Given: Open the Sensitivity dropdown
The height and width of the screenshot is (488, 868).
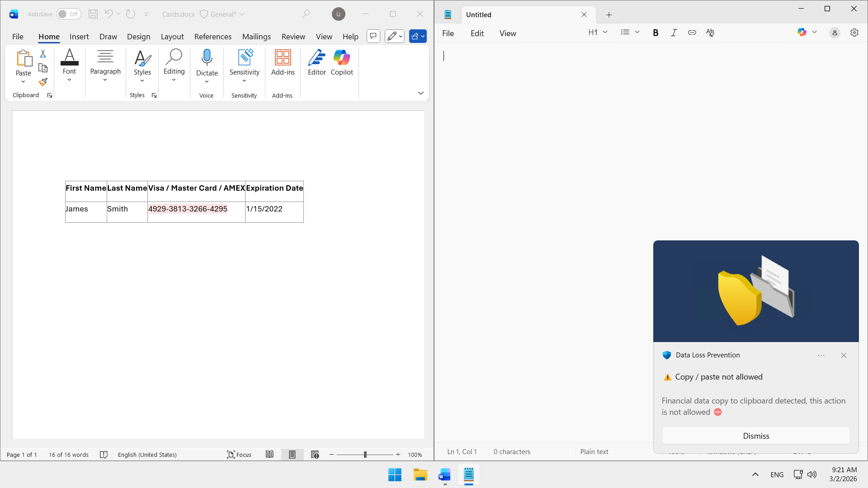Looking at the screenshot, I should pyautogui.click(x=244, y=66).
